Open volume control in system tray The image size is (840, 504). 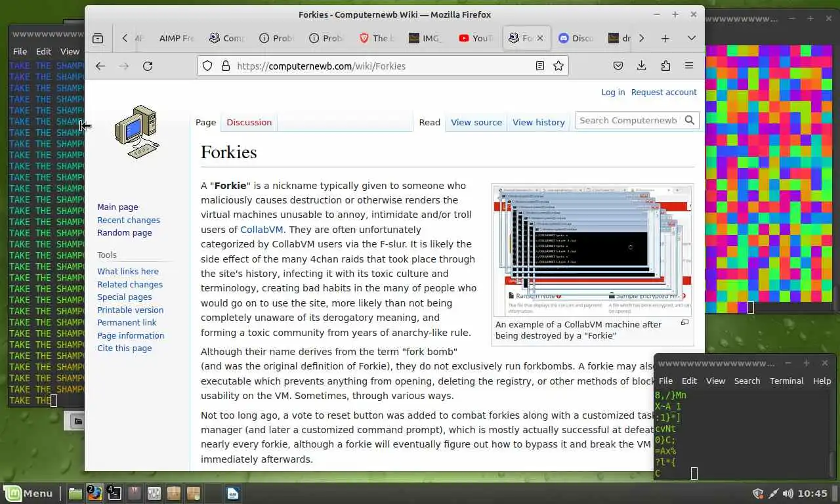click(x=787, y=493)
